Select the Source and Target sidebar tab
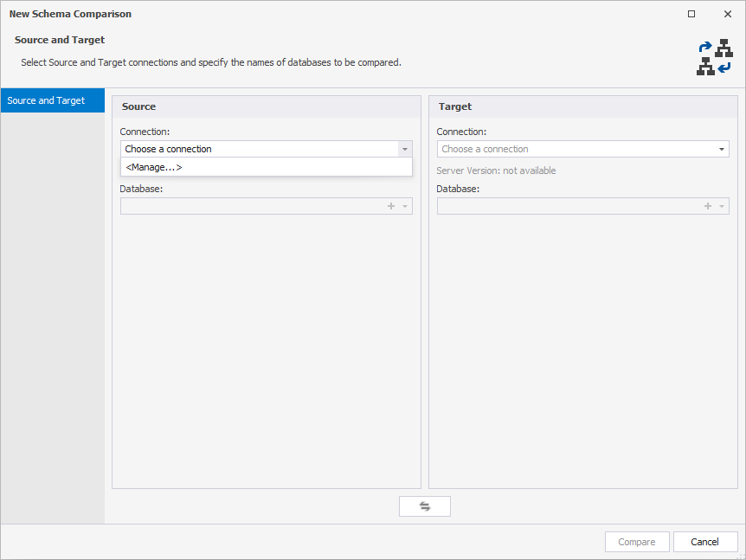Image resolution: width=746 pixels, height=560 pixels. click(53, 100)
